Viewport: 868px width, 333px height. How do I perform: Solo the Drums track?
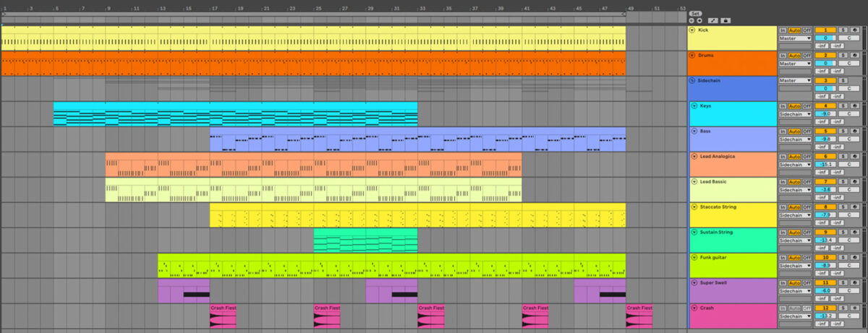coord(843,56)
